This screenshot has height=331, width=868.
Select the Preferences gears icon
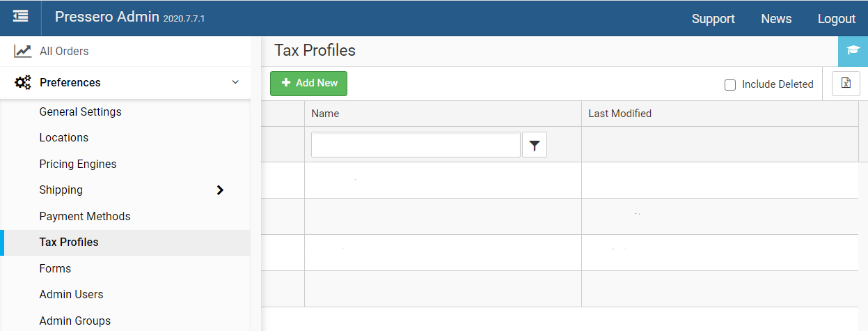(23, 82)
